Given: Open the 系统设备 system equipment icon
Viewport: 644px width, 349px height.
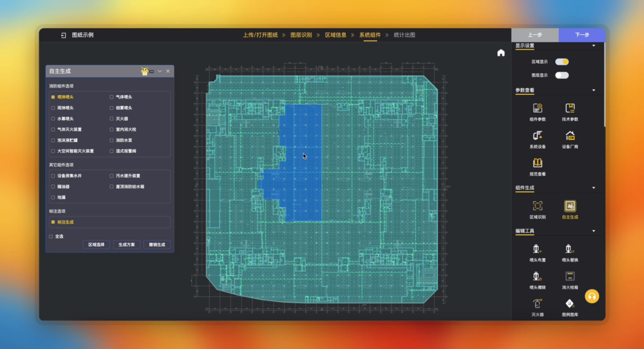Looking at the screenshot, I should 537,136.
